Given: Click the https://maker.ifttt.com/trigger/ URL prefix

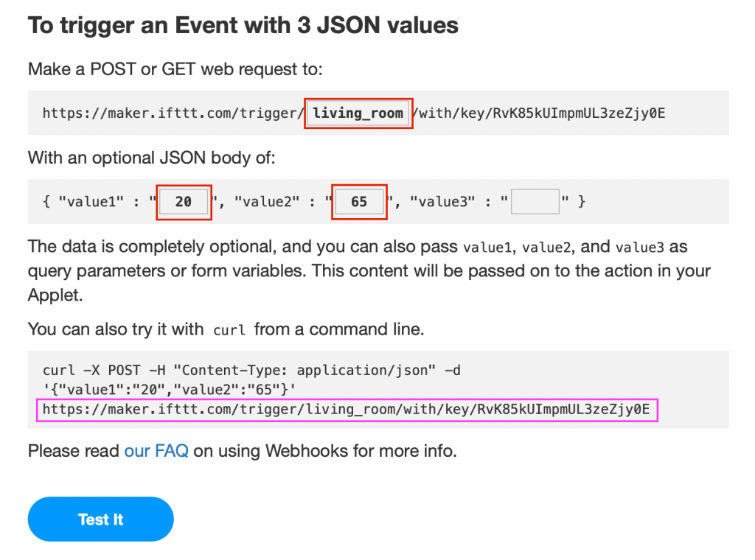Looking at the screenshot, I should pyautogui.click(x=173, y=113).
